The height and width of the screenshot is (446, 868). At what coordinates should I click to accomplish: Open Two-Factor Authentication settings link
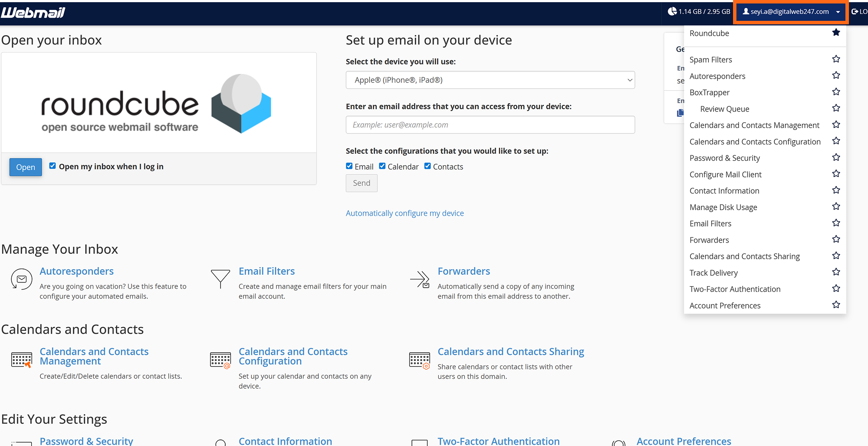(498, 441)
